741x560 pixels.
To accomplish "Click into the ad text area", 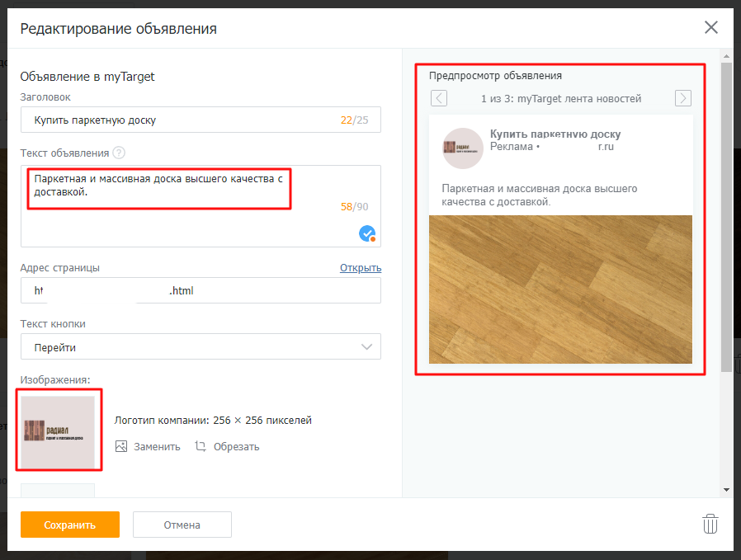I will point(201,206).
